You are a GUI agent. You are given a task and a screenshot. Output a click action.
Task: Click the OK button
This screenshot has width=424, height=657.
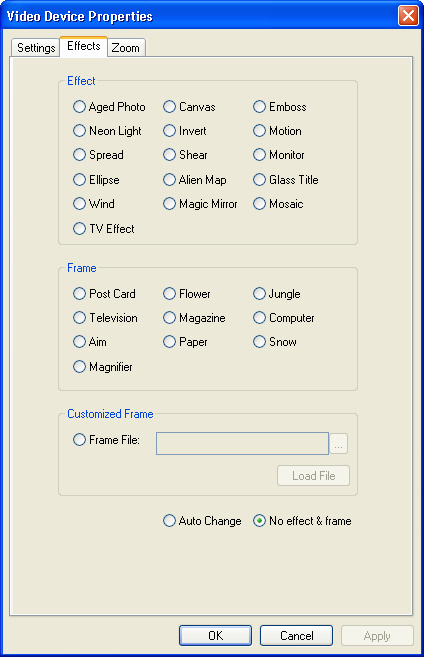pos(215,636)
